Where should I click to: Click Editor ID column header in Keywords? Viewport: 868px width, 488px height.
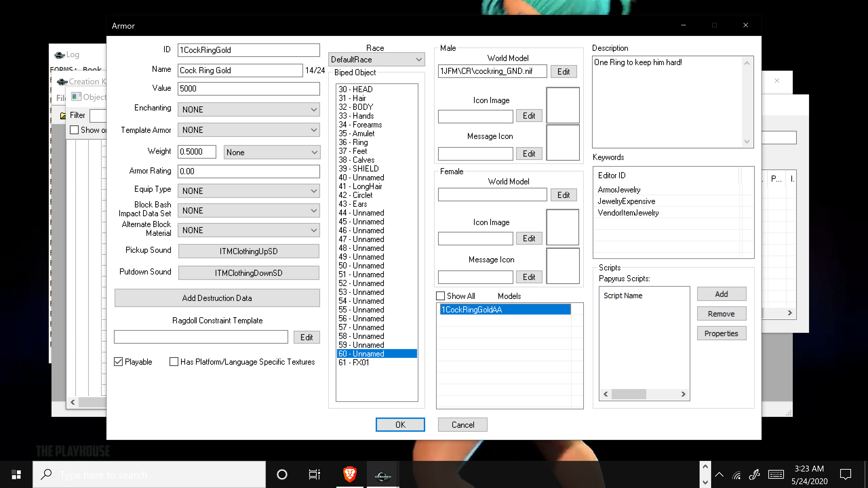click(667, 176)
